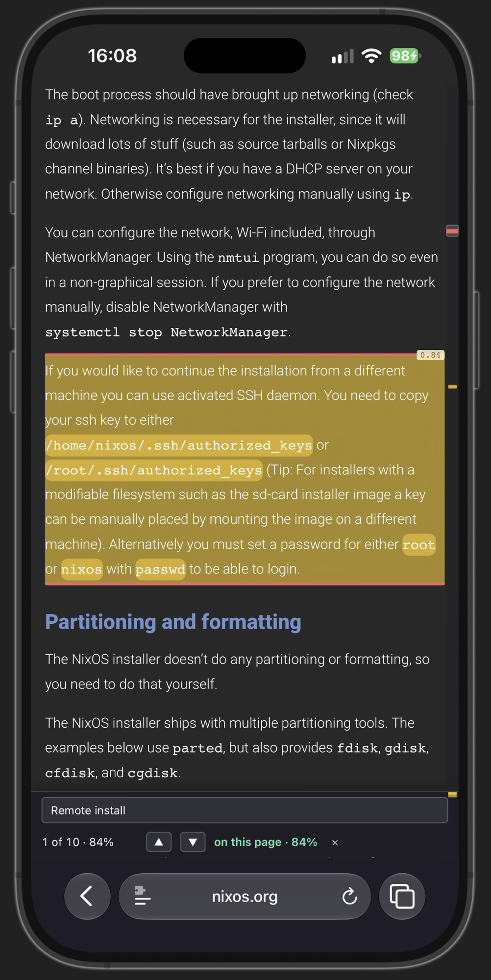
Task: Close the find bar with the ×
Action: pos(335,843)
